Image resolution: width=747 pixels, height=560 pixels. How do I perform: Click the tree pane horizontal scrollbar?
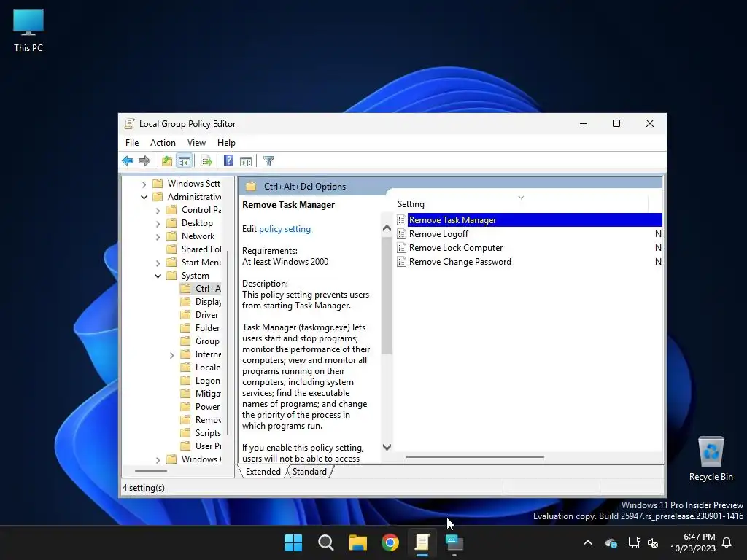coord(151,471)
